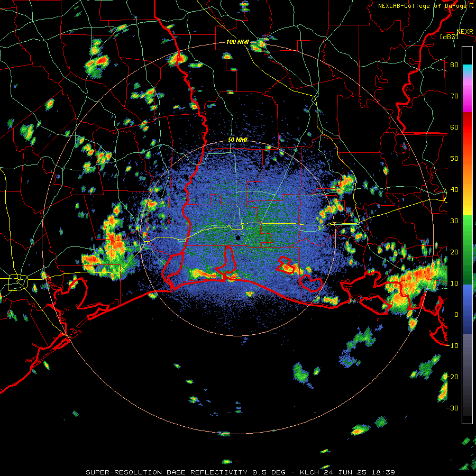
Task: Click the blue band of the reflectivity color bar
Action: 467,309
